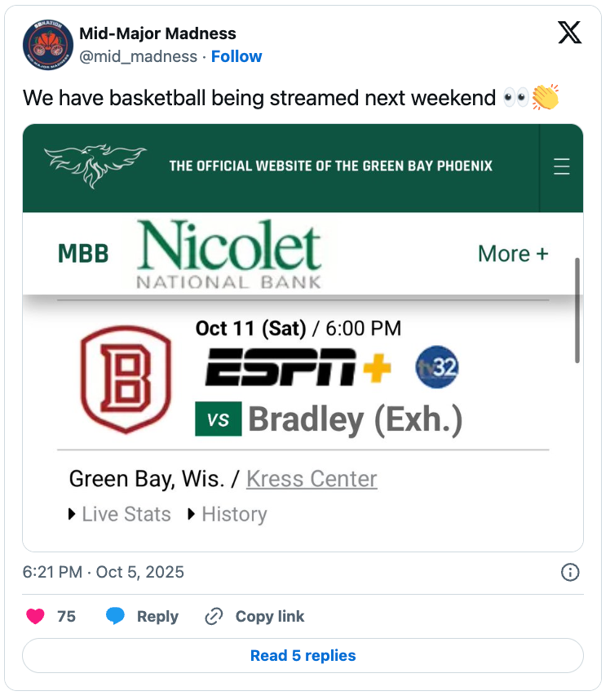Expand the More + menu
610x700 pixels.
[x=513, y=254]
